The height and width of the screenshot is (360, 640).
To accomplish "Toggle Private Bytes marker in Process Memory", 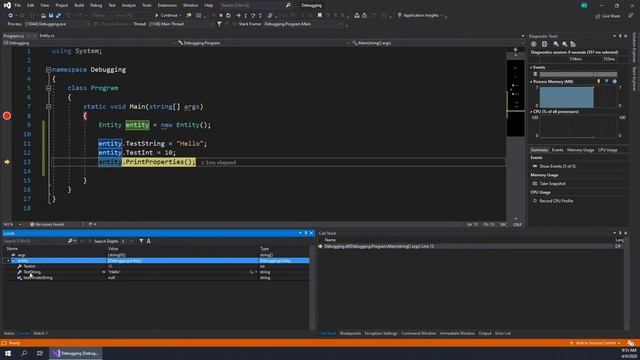I will 614,82.
